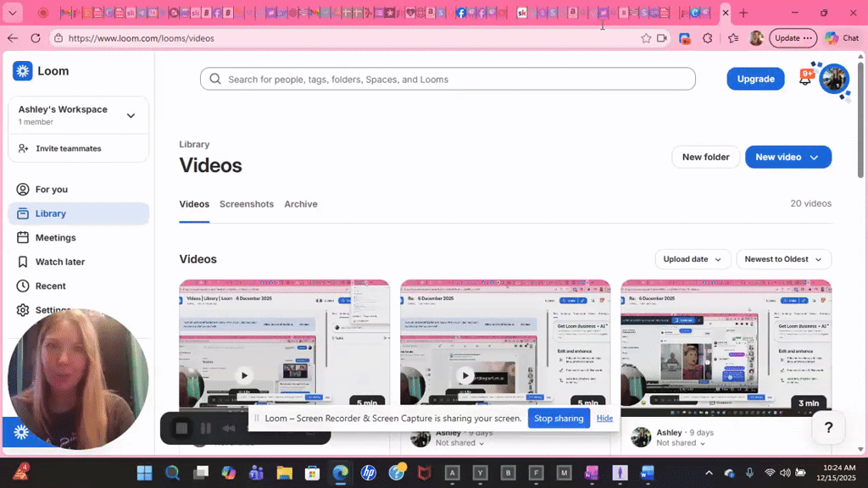Open Meetings in sidebar
The width and height of the screenshot is (868, 488).
(79, 237)
